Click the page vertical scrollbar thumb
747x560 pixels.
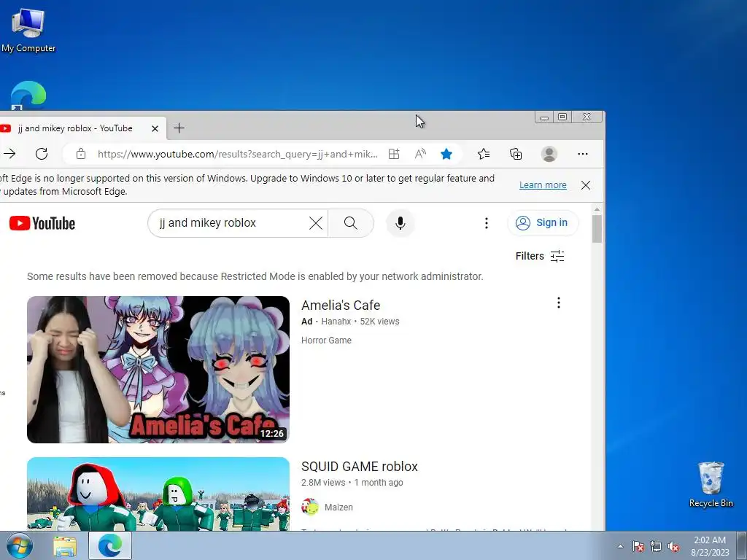(597, 228)
